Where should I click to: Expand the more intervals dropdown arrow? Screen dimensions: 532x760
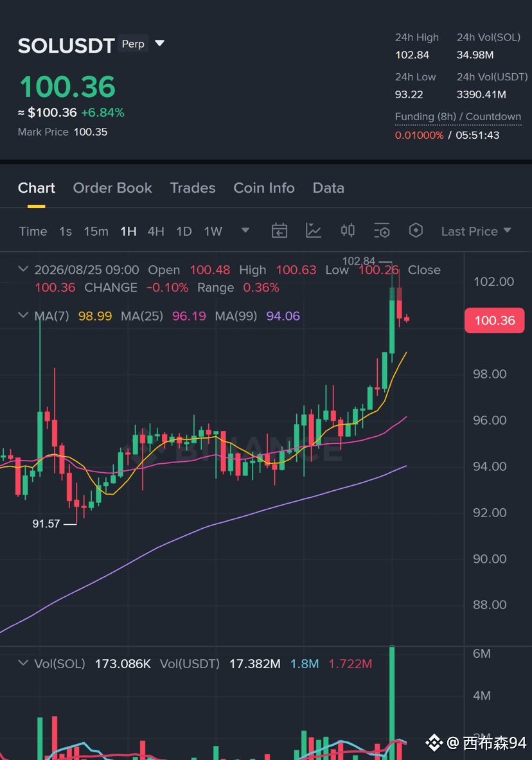pyautogui.click(x=245, y=230)
